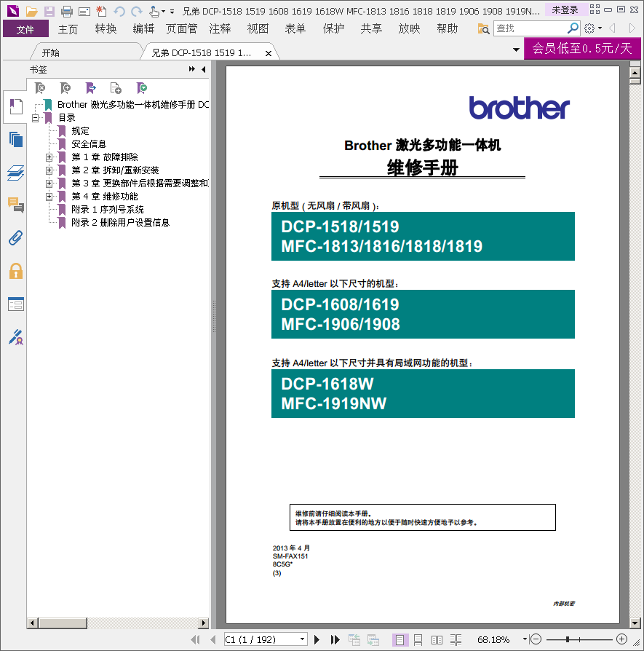Viewport: 644px width, 651px height.
Task: Click the bookmark with green badge icon
Action: pos(141,87)
